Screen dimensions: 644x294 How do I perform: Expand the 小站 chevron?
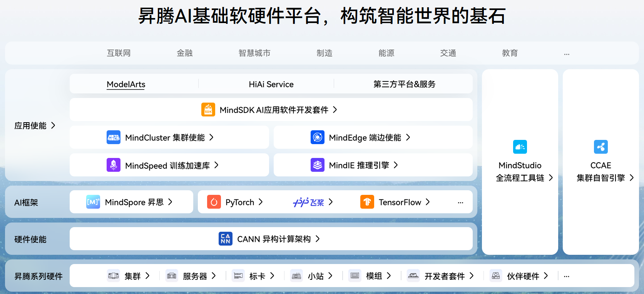tap(330, 276)
